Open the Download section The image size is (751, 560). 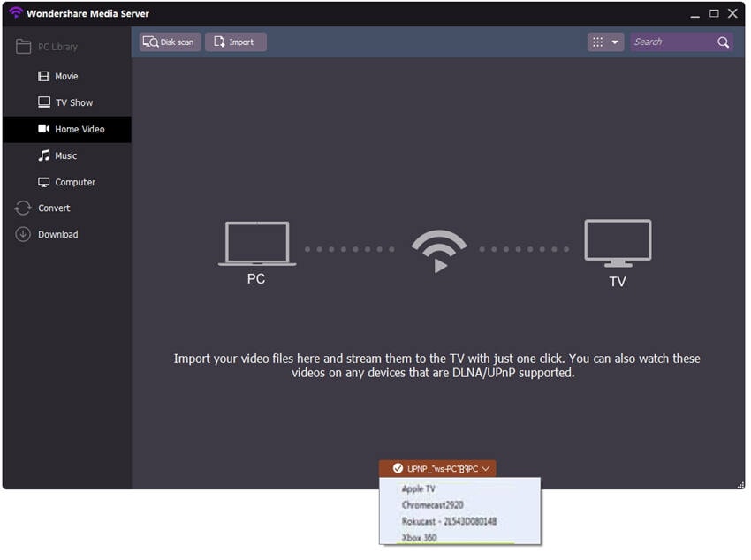pyautogui.click(x=66, y=235)
